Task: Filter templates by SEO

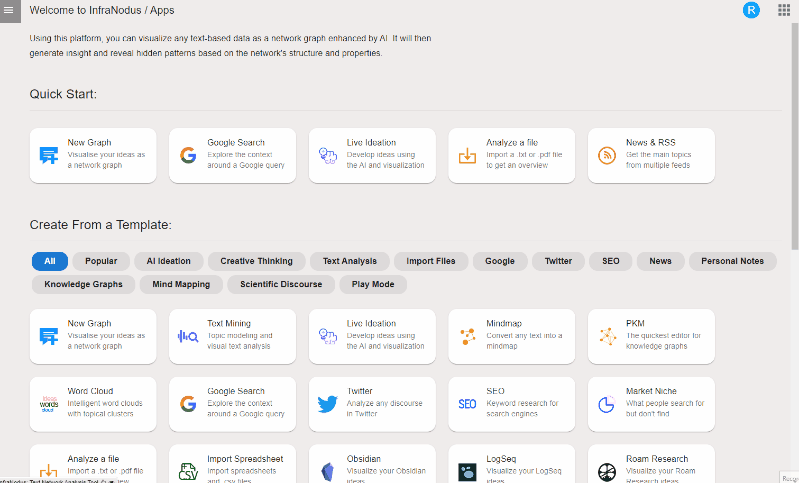Action: (x=610, y=261)
